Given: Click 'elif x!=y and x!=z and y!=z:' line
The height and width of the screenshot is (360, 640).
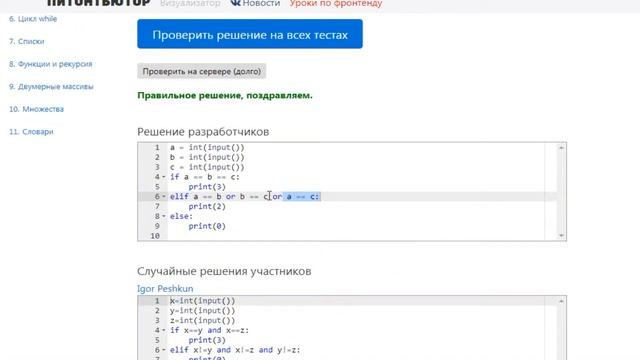Looking at the screenshot, I should [x=235, y=350].
